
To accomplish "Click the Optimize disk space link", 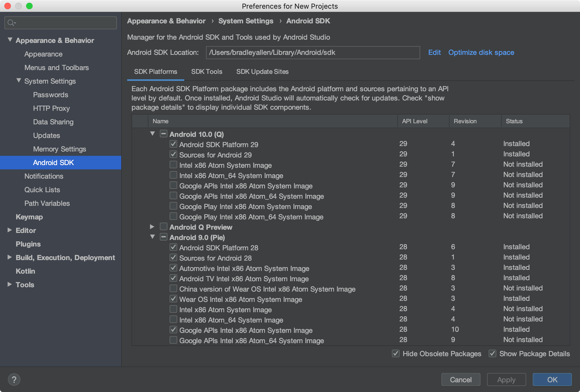I will click(481, 52).
